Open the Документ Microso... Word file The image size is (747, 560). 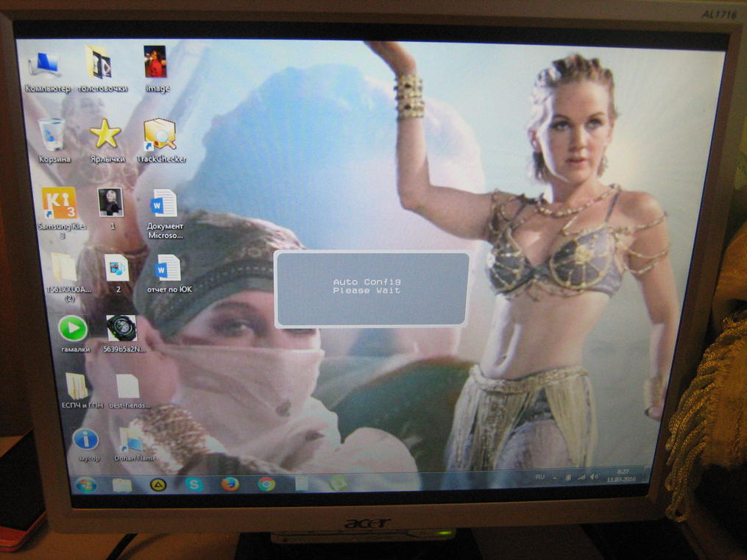pyautogui.click(x=164, y=213)
